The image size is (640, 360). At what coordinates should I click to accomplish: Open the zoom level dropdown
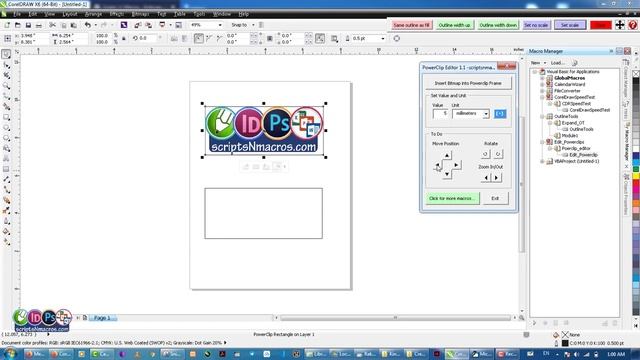click(x=220, y=25)
